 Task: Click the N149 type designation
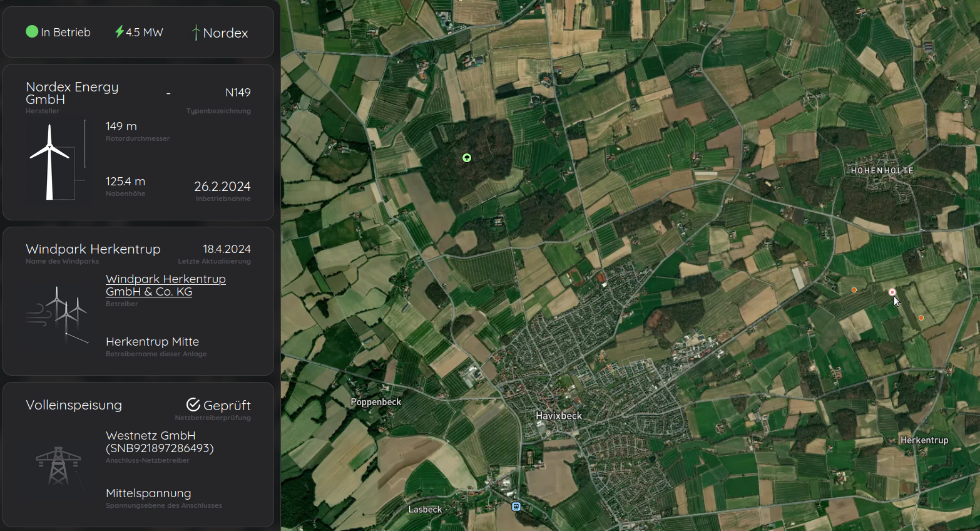pos(238,93)
